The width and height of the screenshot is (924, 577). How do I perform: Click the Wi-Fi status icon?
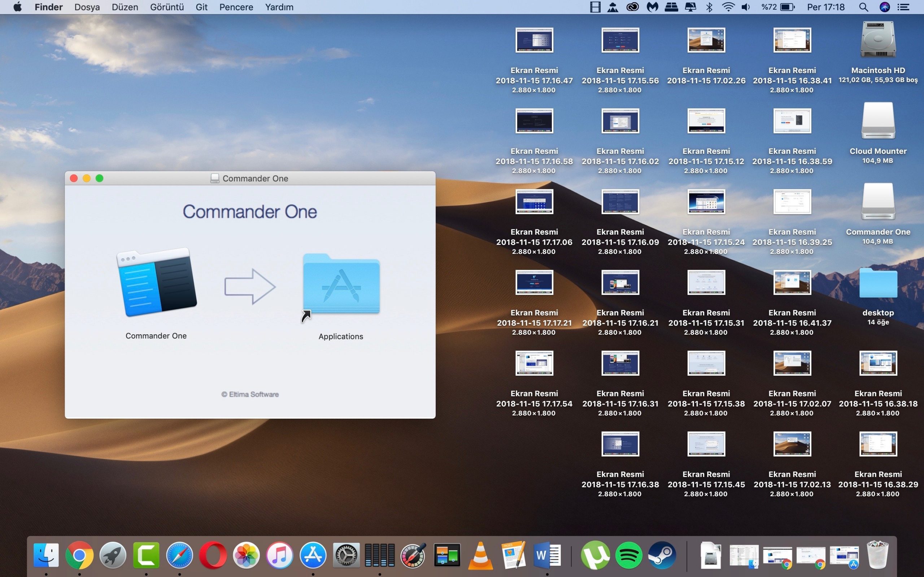pos(728,7)
